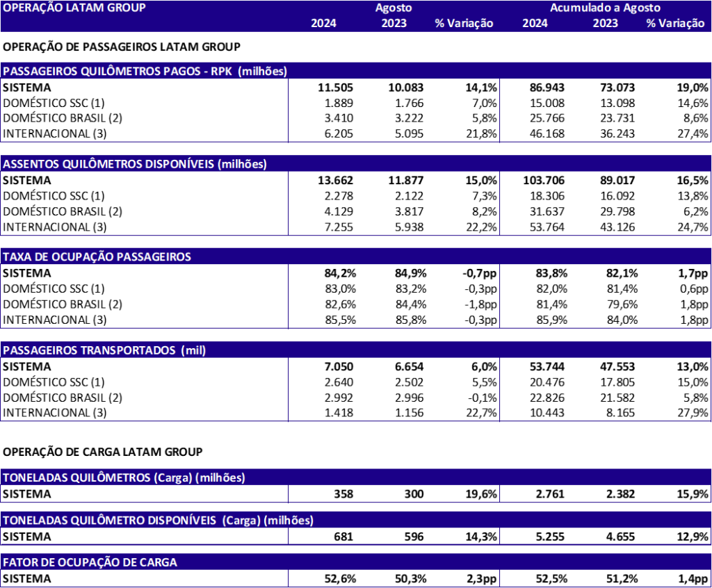Image resolution: width=712 pixels, height=588 pixels.
Task: Click 'TONELADAS QUILÔMETRO DISPONÍVEIS (Carga) (milhões)' heading
Action: pos(158,520)
